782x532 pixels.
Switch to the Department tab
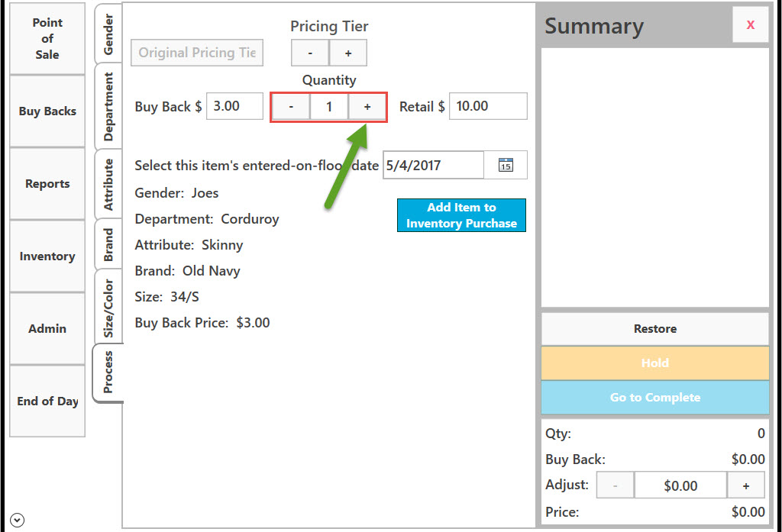pyautogui.click(x=108, y=106)
